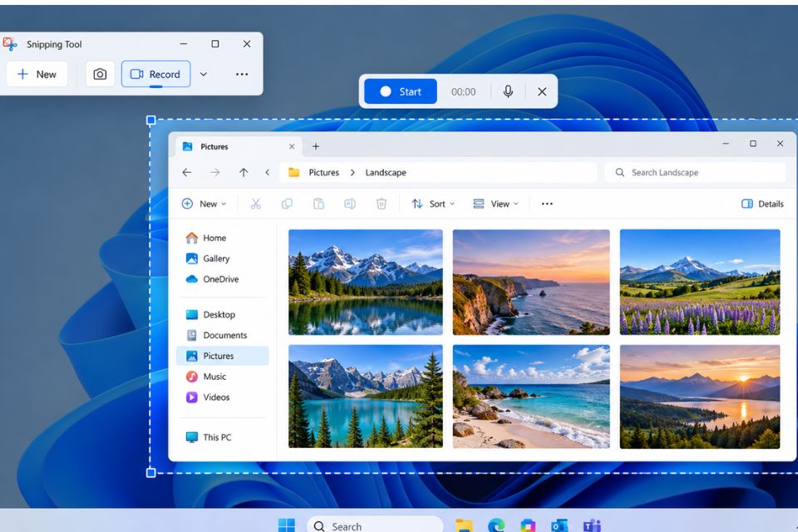
Task: Go back in File Explorer
Action: coord(187,173)
